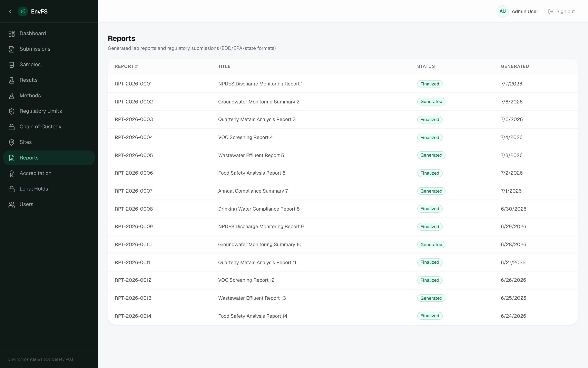Navigate to Legal Holds
This screenshot has height=368, width=588.
click(x=49, y=189)
